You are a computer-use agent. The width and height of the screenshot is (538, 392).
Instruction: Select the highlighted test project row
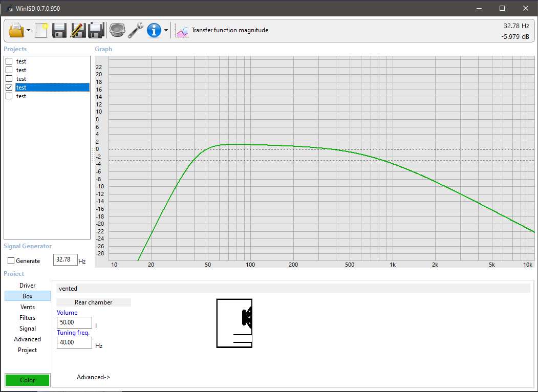(53, 88)
